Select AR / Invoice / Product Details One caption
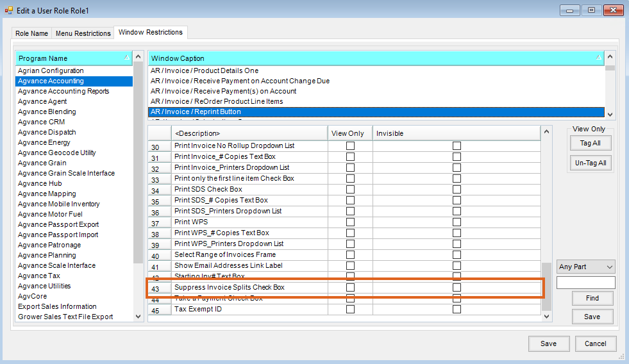The height and width of the screenshot is (364, 629). [376, 70]
